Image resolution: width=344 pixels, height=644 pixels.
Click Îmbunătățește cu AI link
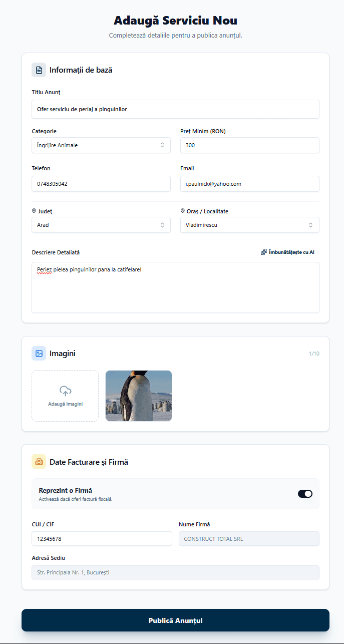click(x=291, y=252)
